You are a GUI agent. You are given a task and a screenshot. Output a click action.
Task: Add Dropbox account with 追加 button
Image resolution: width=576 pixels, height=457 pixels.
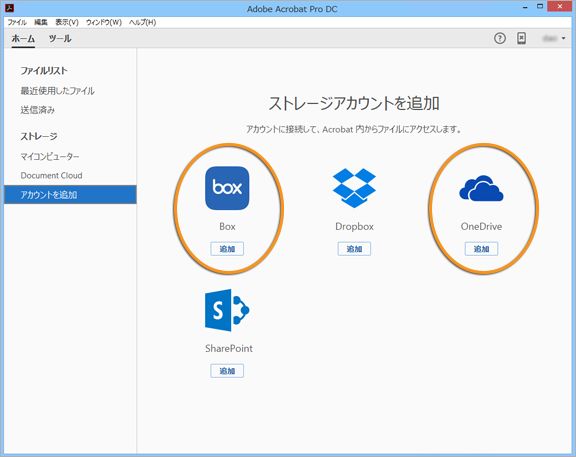354,249
